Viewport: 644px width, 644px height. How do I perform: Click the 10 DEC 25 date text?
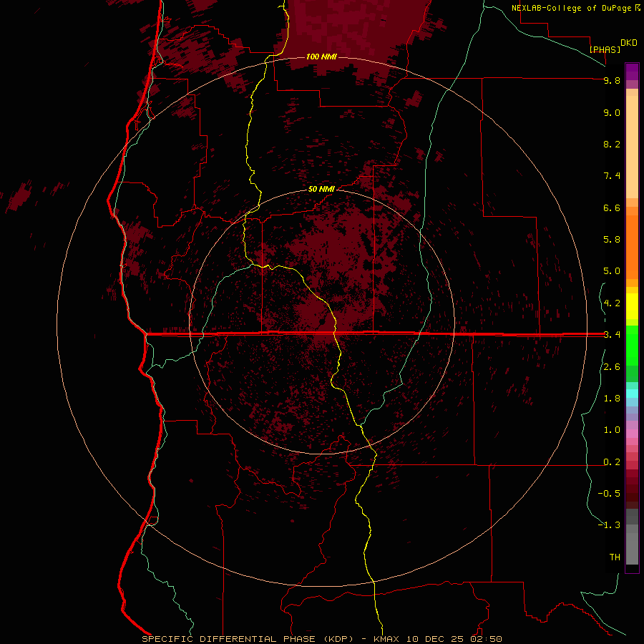click(x=434, y=639)
